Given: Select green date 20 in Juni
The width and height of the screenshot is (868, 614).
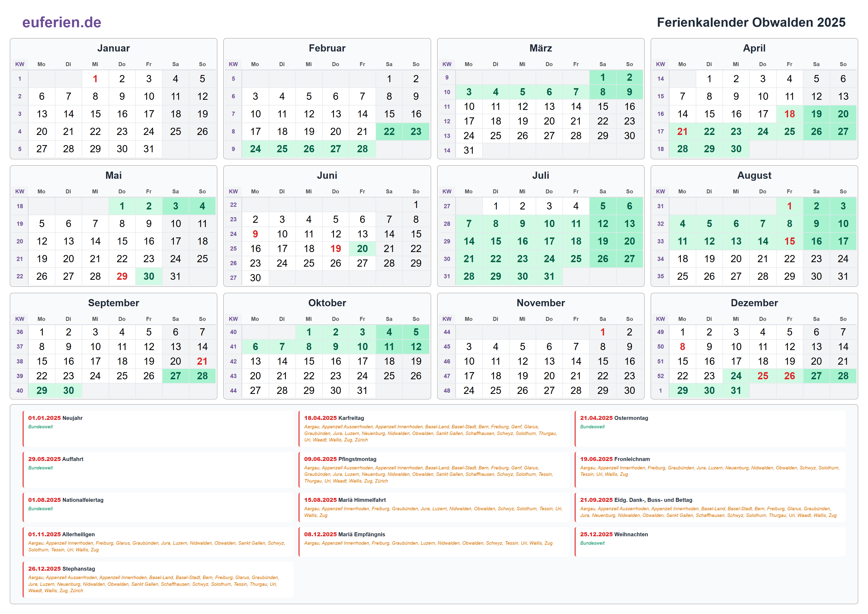Looking at the screenshot, I should coord(362,249).
